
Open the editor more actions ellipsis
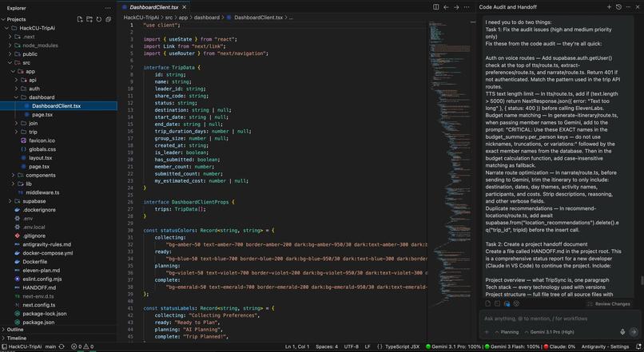coord(467,7)
